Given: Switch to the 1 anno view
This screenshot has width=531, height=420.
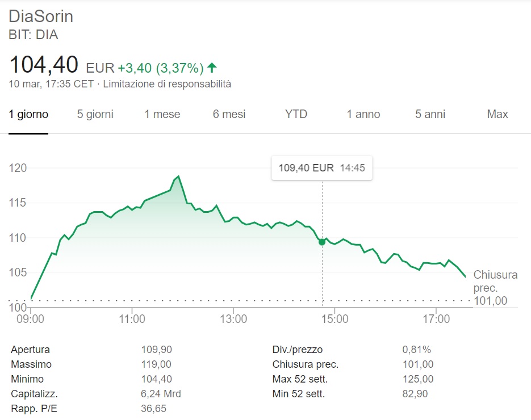Looking at the screenshot, I should pos(363,114).
